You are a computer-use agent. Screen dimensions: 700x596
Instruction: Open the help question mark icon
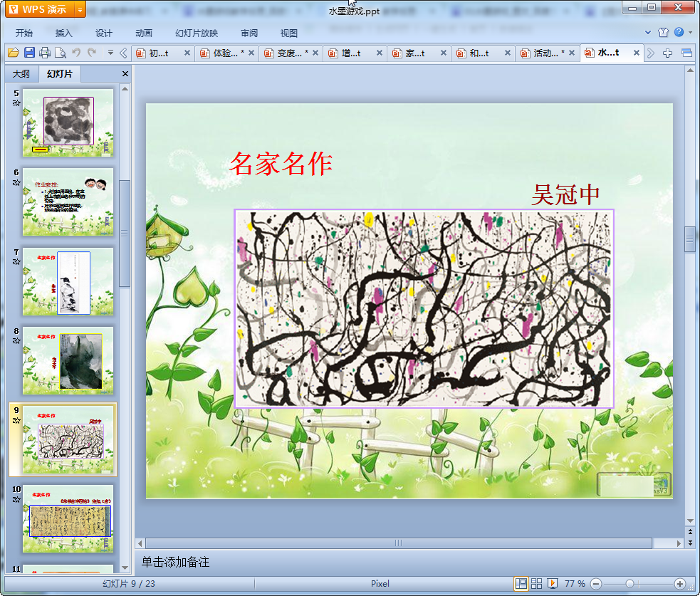679,32
